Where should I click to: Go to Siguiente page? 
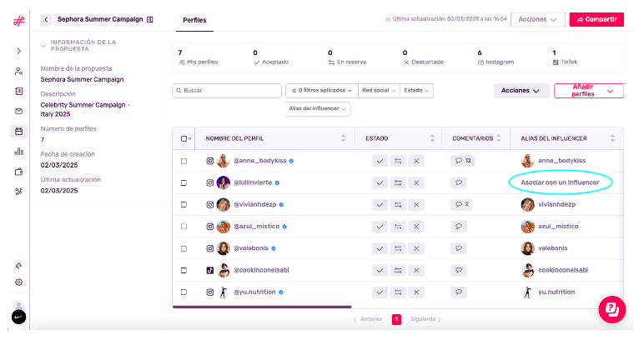[x=426, y=319]
